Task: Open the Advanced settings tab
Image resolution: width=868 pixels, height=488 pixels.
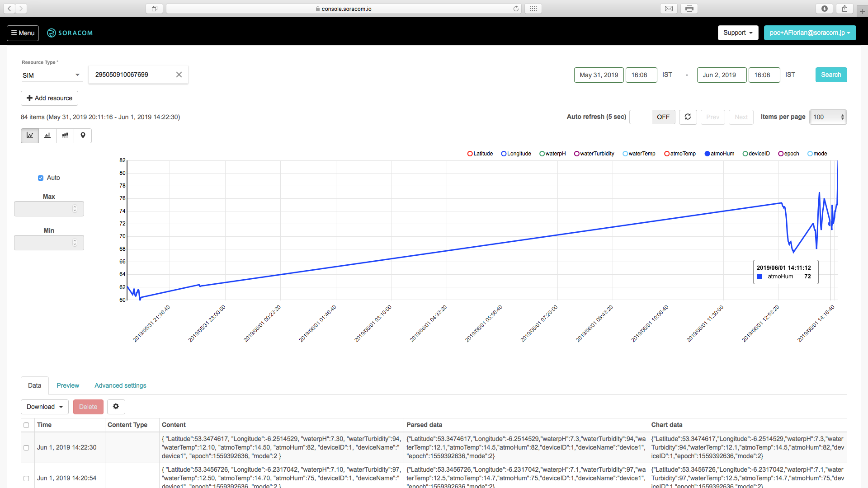Action: tap(120, 385)
